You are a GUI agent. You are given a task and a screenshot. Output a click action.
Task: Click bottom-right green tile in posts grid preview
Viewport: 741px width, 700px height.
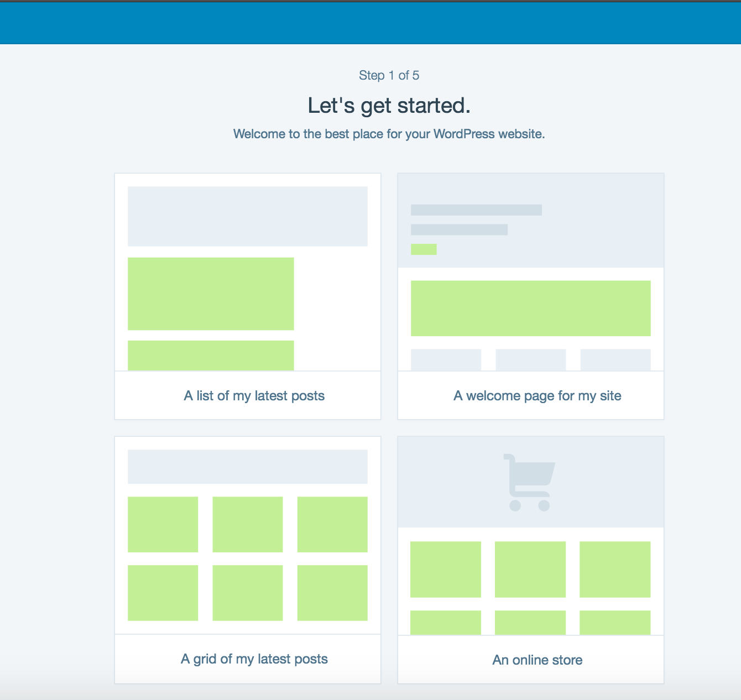pos(332,593)
